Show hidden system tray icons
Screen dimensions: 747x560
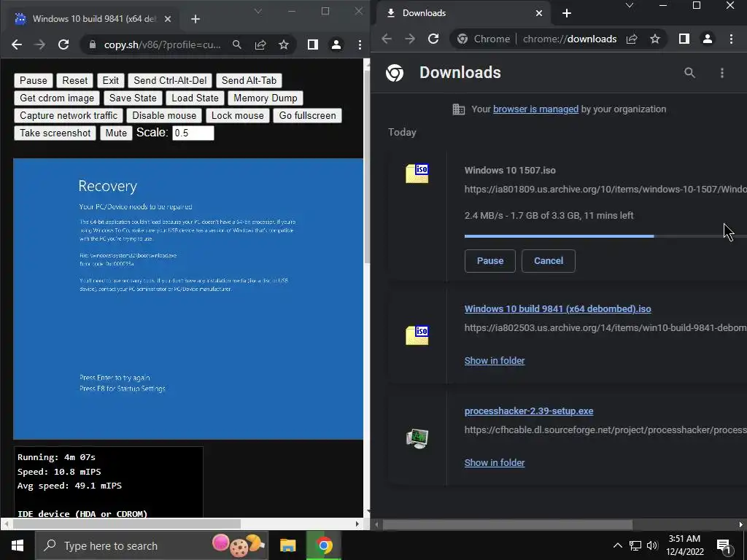[617, 545]
